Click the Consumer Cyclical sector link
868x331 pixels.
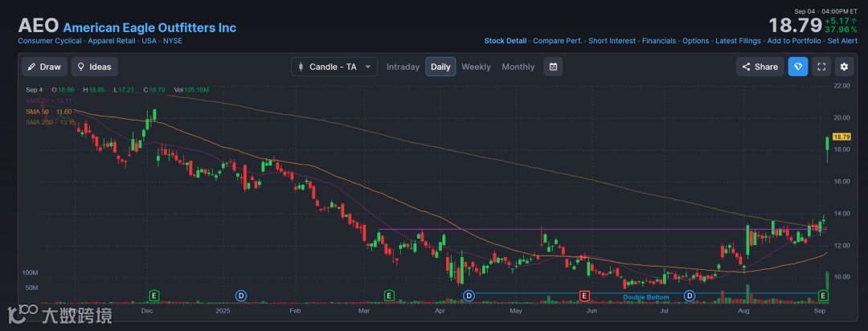[x=49, y=41]
